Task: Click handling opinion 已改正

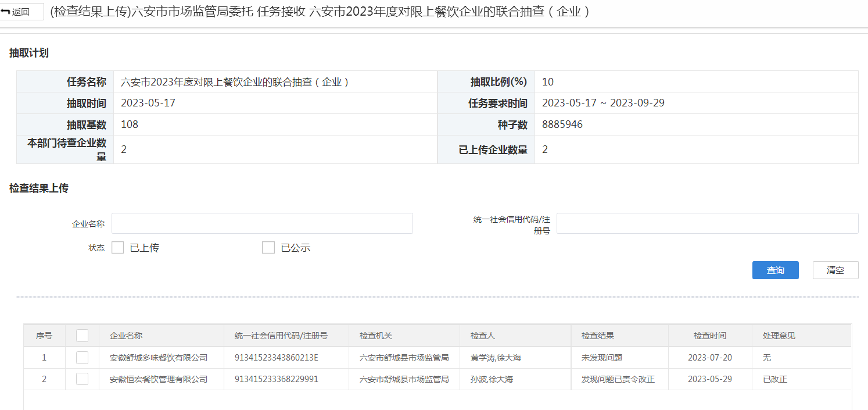Action: pyautogui.click(x=775, y=379)
